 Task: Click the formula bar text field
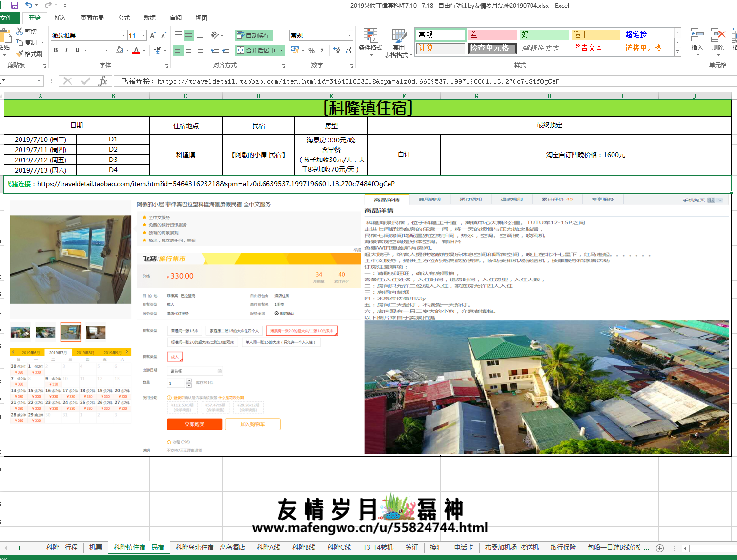tap(425, 81)
